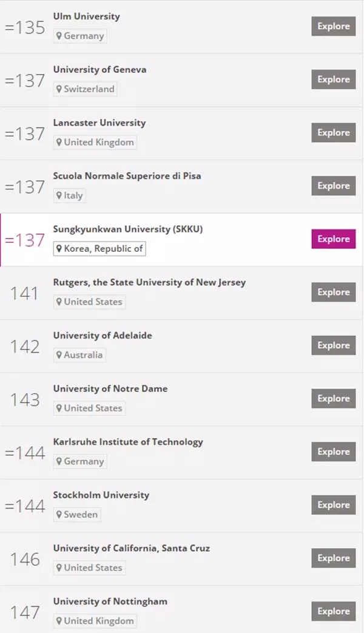Viewport: 364px width, 633px height.
Task: Explore the University of Adelaide entry
Action: pyautogui.click(x=333, y=345)
